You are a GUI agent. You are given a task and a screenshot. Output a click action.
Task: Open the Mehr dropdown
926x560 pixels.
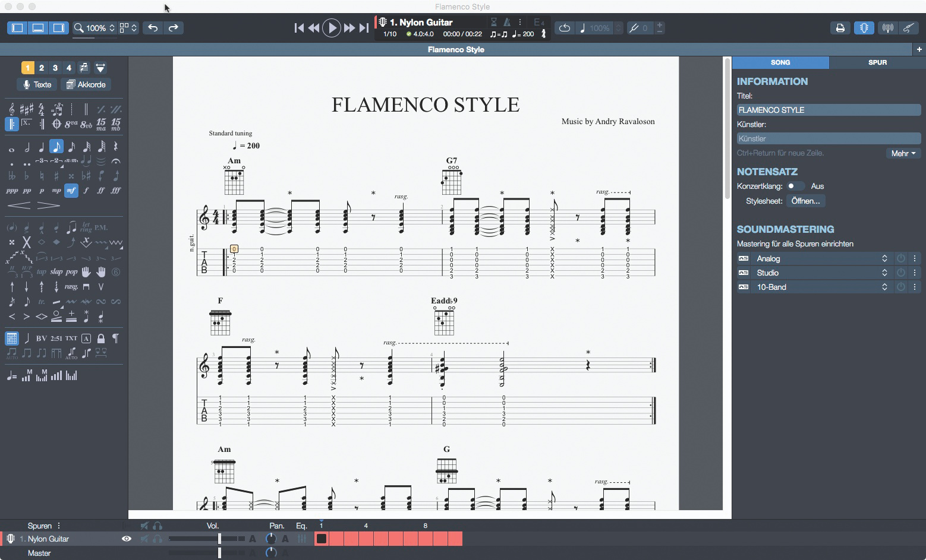click(x=903, y=153)
